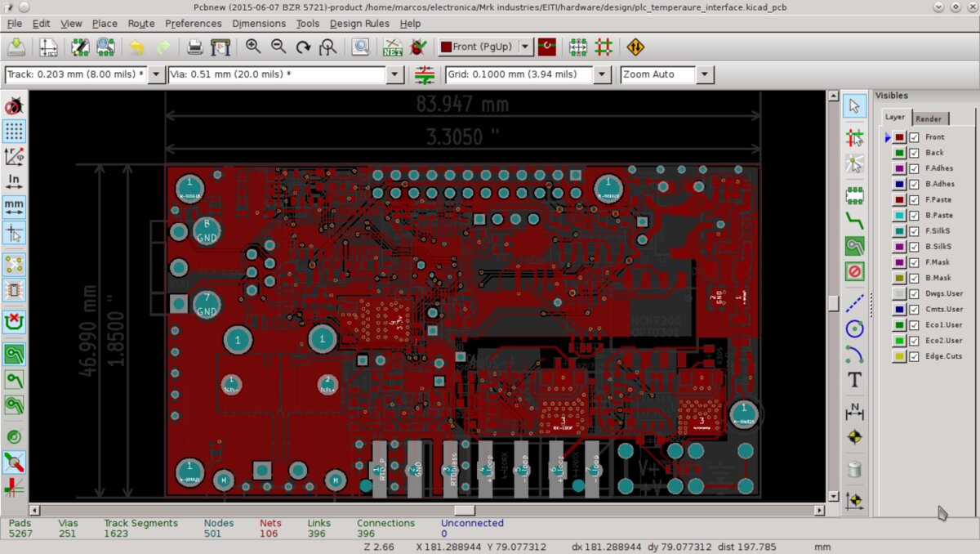Click the Zoom in magnifier
Screen dimensions: 980x554
click(253, 47)
